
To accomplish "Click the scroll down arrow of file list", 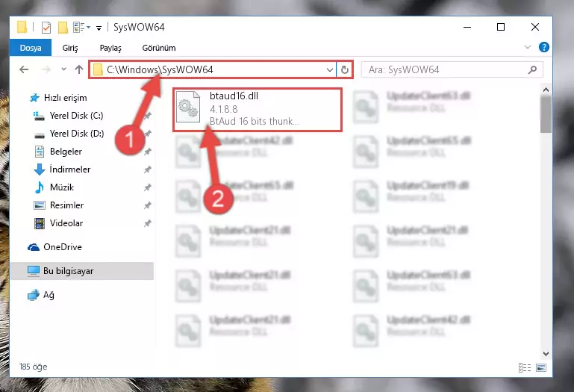I will click(x=546, y=354).
